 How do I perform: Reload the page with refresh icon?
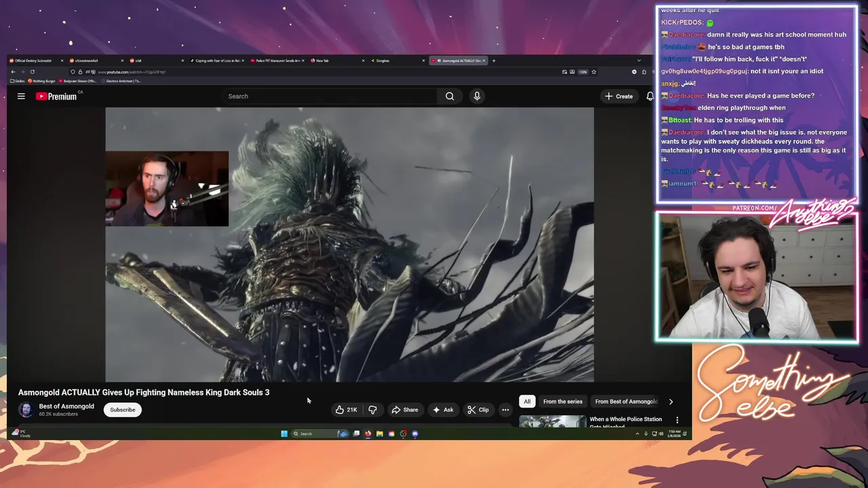tap(32, 72)
